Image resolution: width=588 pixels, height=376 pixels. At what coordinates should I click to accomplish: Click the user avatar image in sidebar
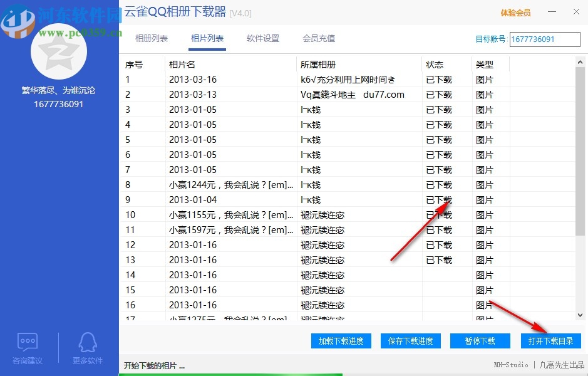click(58, 52)
